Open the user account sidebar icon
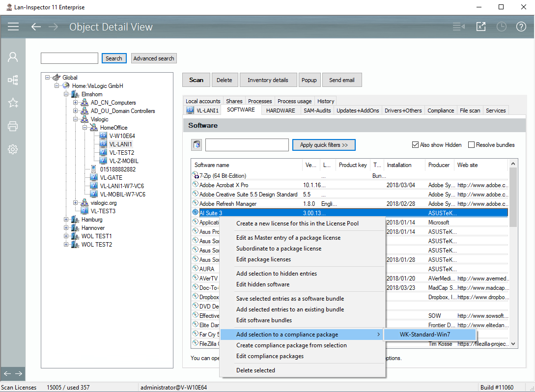The height and width of the screenshot is (392, 535). [x=13, y=57]
